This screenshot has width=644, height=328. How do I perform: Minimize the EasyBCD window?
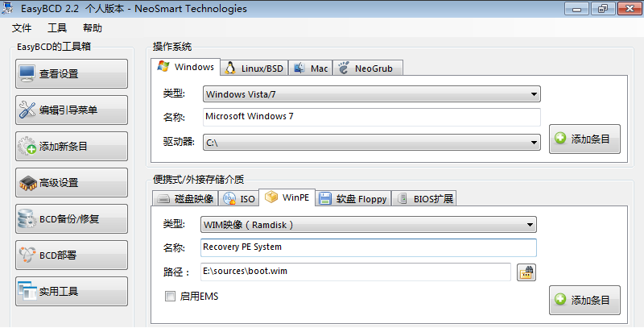(x=576, y=8)
